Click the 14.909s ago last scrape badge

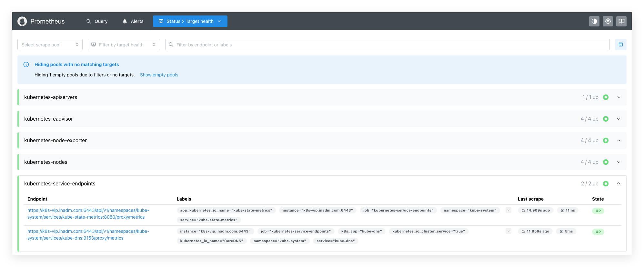536,210
